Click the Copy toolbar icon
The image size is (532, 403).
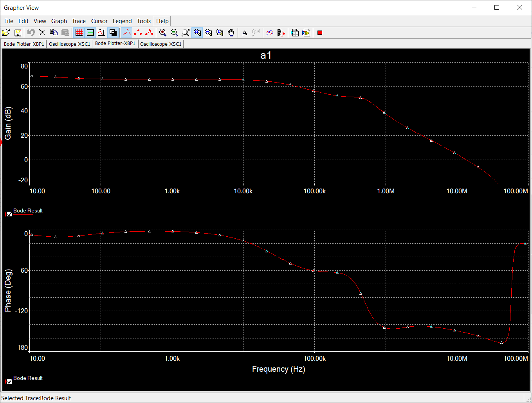click(x=54, y=33)
